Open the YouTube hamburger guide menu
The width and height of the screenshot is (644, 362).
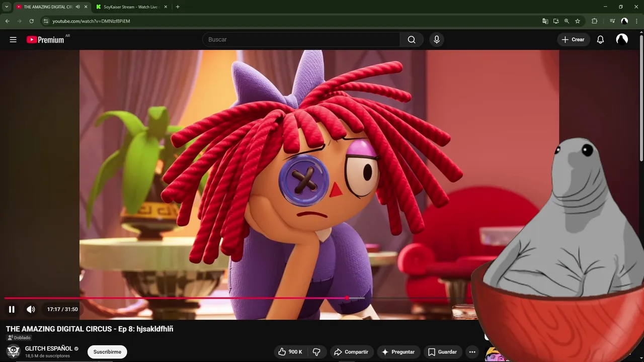point(13,40)
